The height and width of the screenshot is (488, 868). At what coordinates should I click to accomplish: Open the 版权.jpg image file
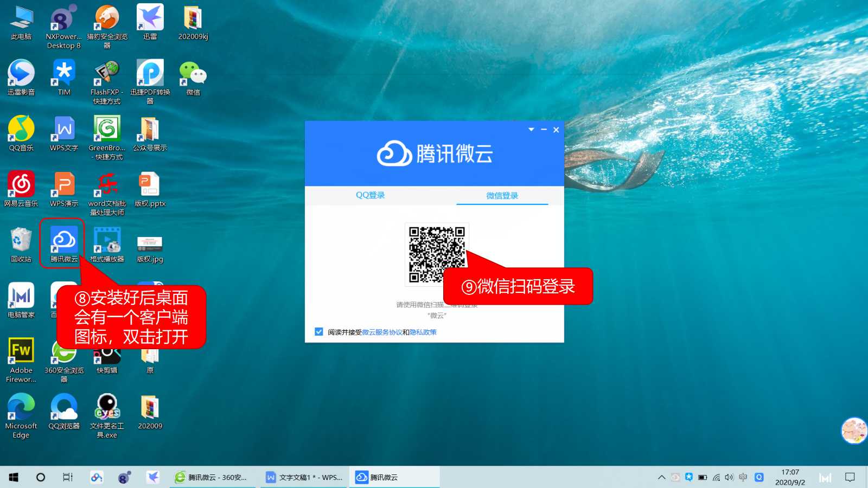[x=150, y=248]
